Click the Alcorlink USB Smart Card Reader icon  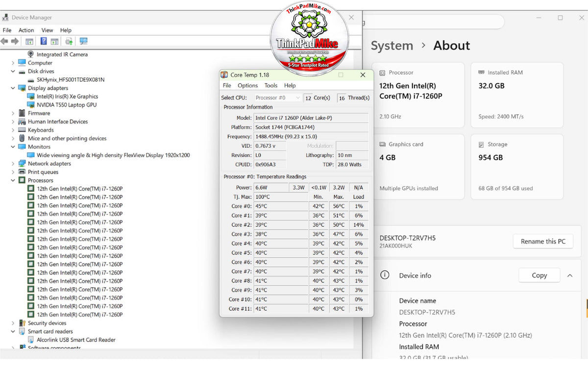pos(31,340)
